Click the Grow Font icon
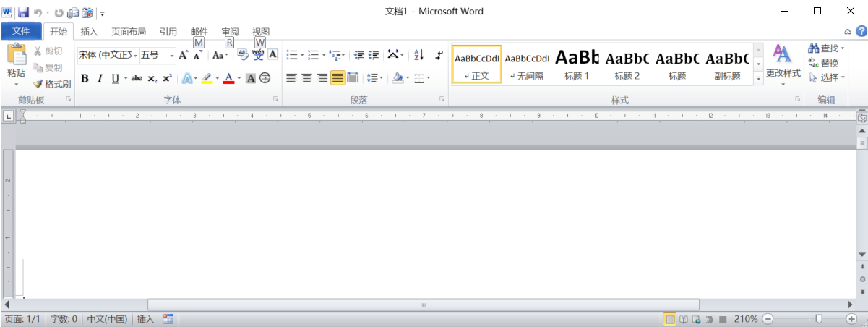The height and width of the screenshot is (327, 868). point(183,55)
